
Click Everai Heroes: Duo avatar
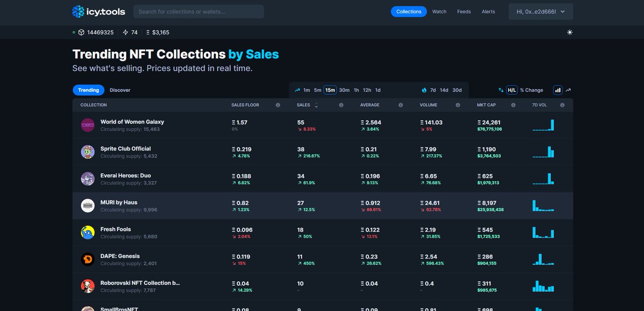[x=87, y=179]
